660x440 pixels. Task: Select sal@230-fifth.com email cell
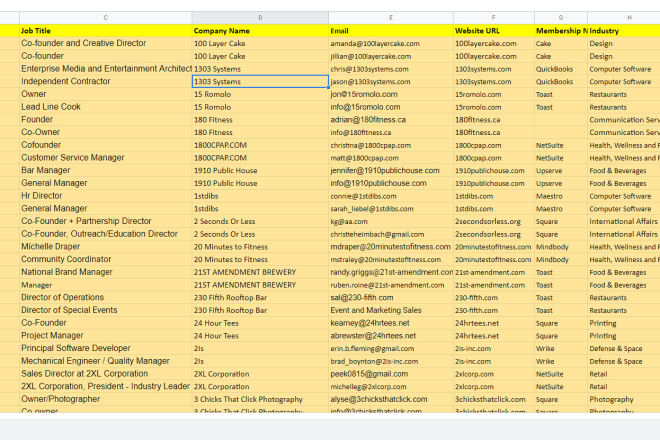tap(391, 297)
